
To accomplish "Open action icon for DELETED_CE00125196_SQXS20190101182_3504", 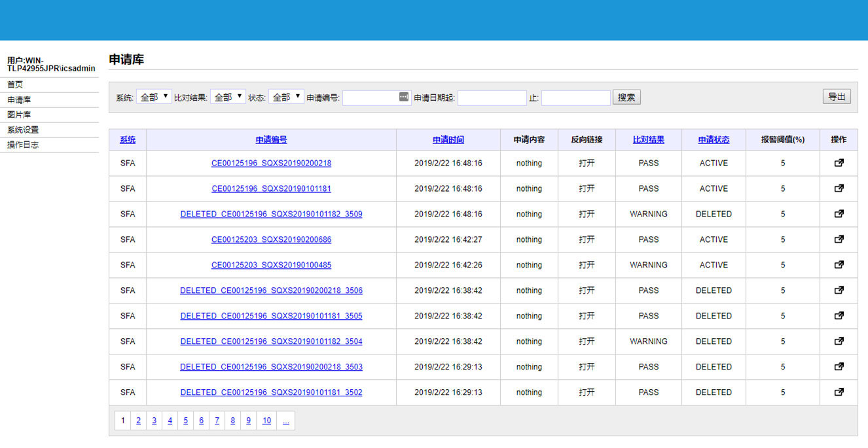I will click(839, 341).
